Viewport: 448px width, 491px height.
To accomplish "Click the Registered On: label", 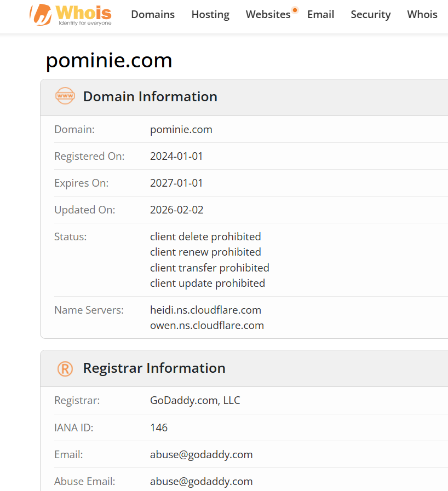I will pos(89,156).
